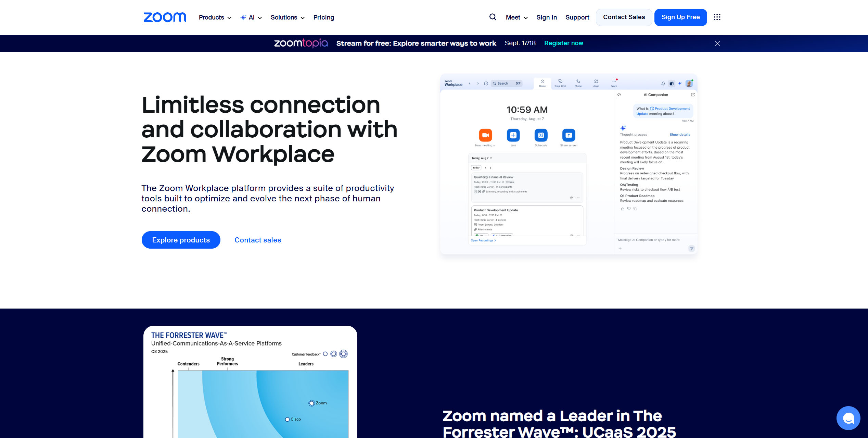Expand the Products dropdown menu
The image size is (868, 438).
pyautogui.click(x=215, y=17)
